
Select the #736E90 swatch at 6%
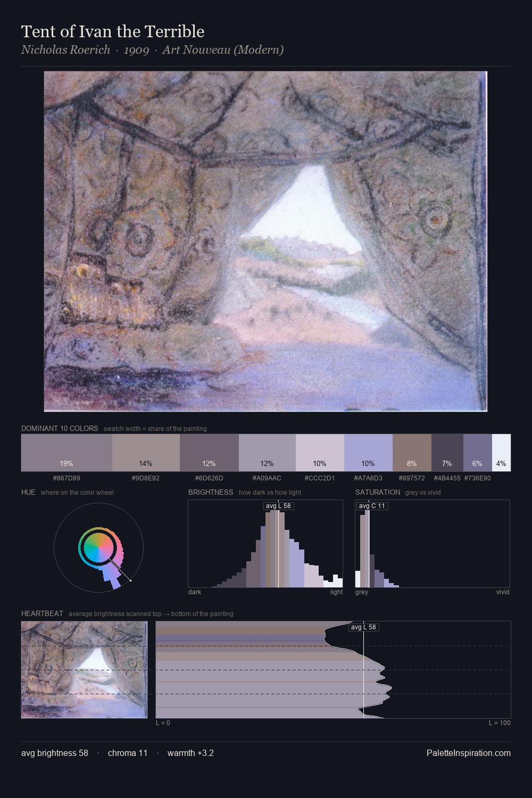click(x=478, y=453)
